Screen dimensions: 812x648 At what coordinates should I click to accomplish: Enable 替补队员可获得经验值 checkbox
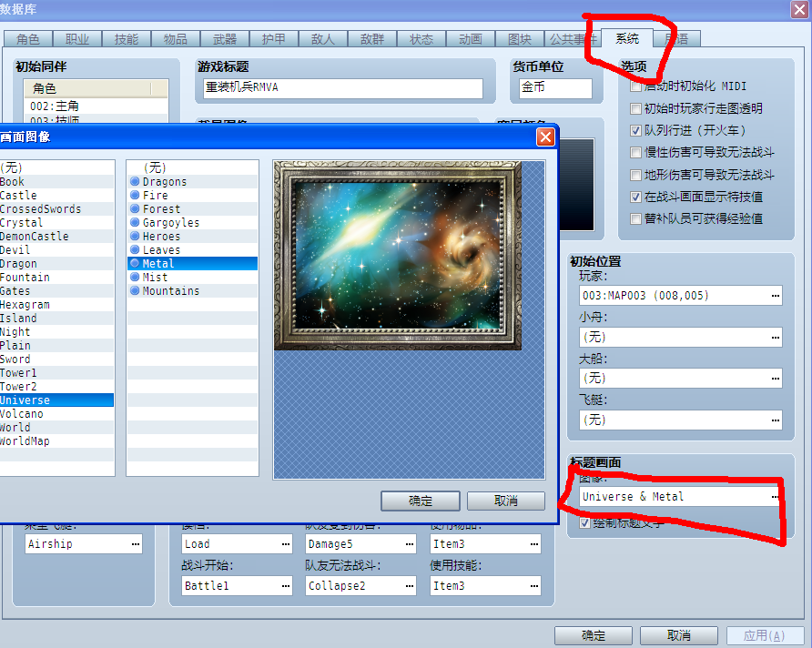(x=635, y=219)
